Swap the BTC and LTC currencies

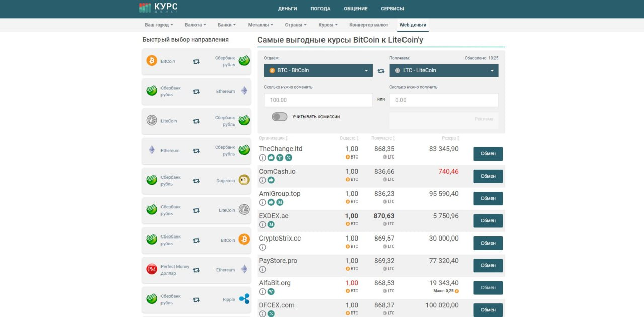click(381, 71)
